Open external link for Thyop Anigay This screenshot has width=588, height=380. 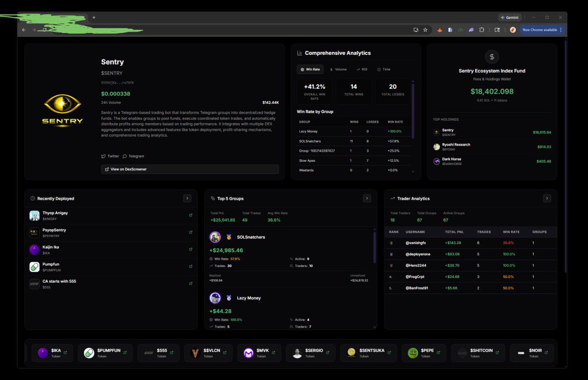(x=191, y=215)
